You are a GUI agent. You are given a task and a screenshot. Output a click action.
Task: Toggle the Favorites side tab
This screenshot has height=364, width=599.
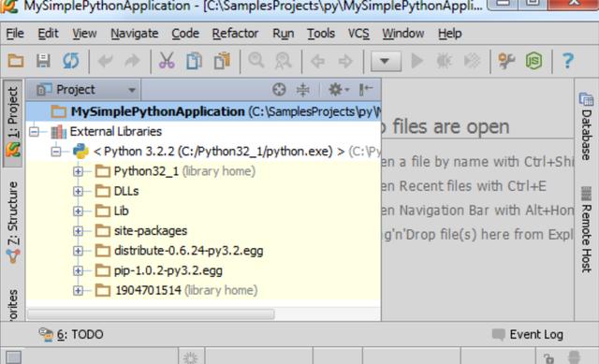[x=12, y=305]
